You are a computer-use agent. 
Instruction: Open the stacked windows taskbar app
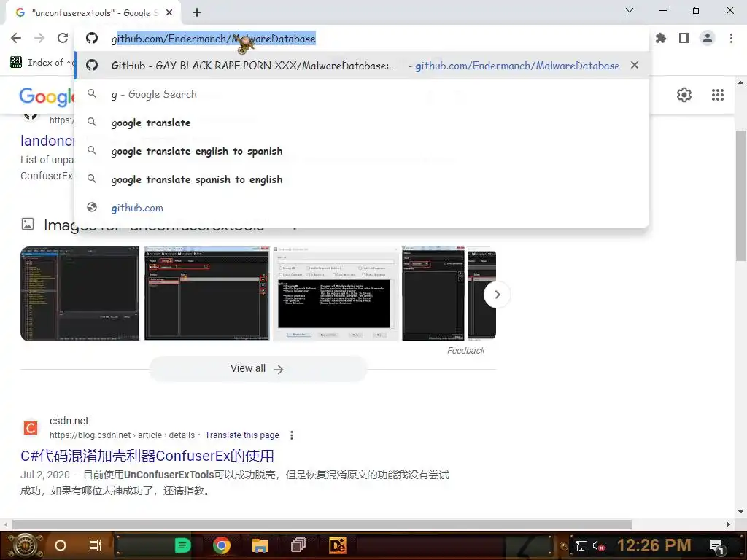pyautogui.click(x=298, y=545)
